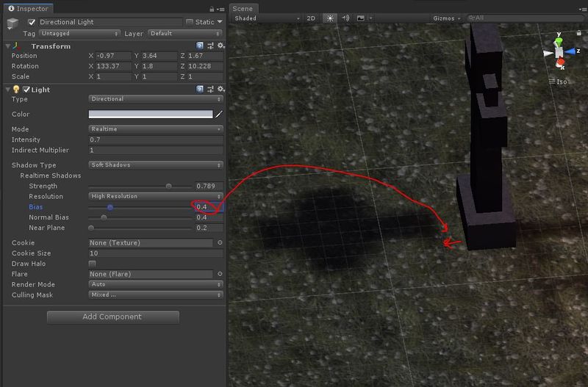The height and width of the screenshot is (387, 588).
Task: Open Transform component preset icon
Action: pyautogui.click(x=210, y=46)
